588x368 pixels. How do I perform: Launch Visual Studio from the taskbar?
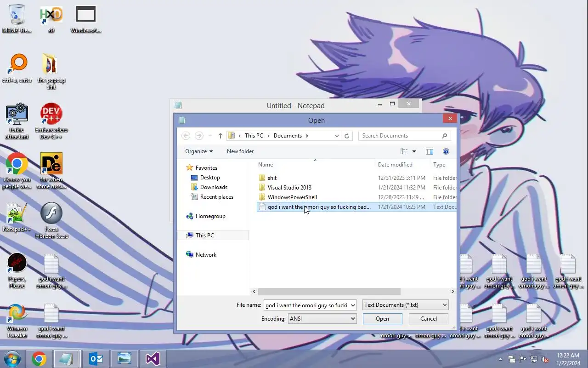(x=153, y=359)
